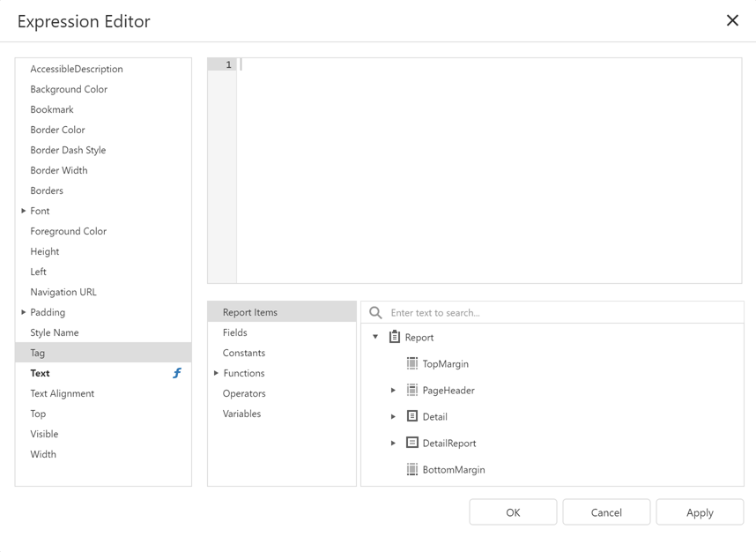
Task: Click the Detail band icon
Action: point(411,416)
